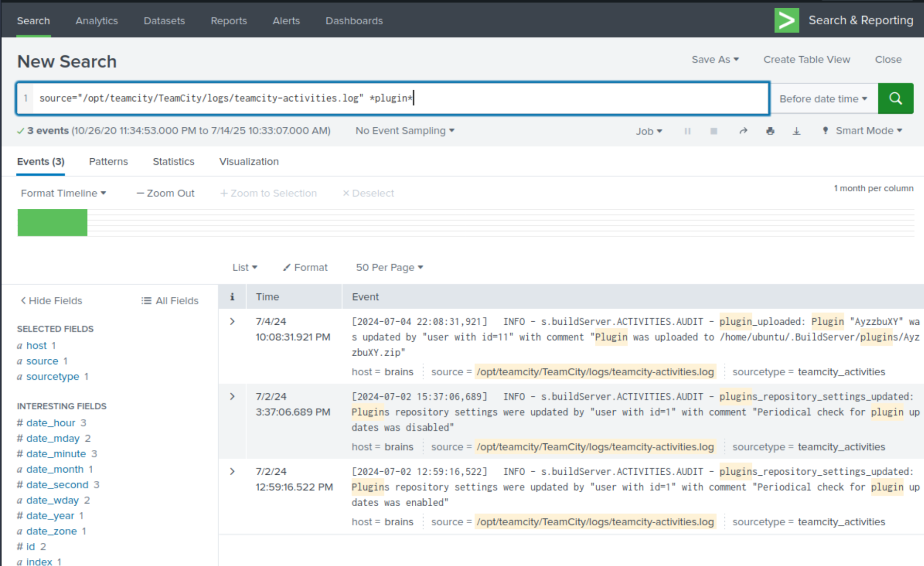Click the "3 events" result count text
The width and height of the screenshot is (924, 566).
[x=48, y=131]
